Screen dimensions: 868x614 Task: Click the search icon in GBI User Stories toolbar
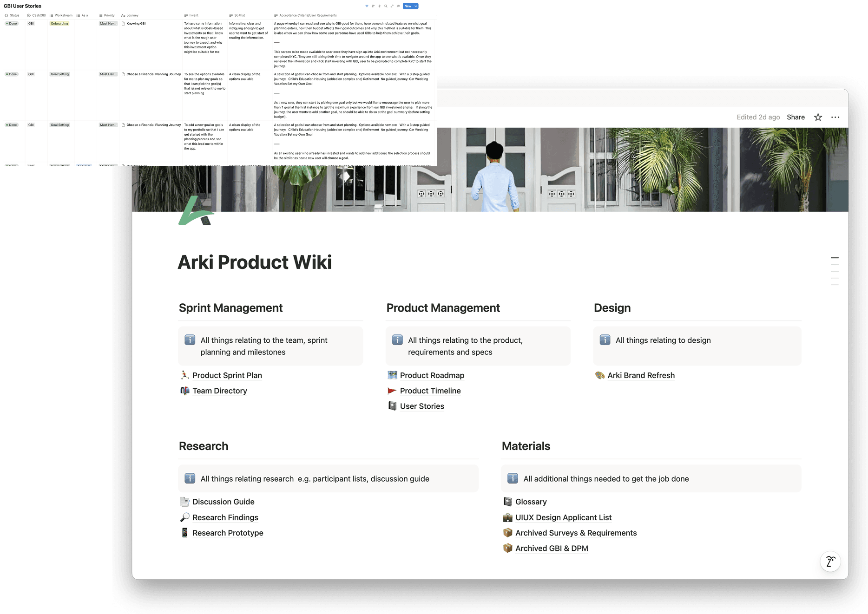[x=386, y=6]
